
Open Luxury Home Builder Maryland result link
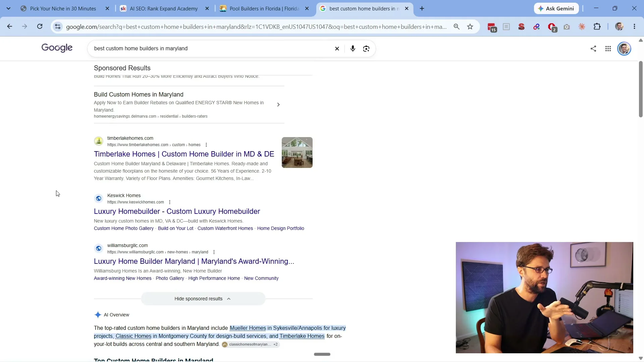[194, 261]
